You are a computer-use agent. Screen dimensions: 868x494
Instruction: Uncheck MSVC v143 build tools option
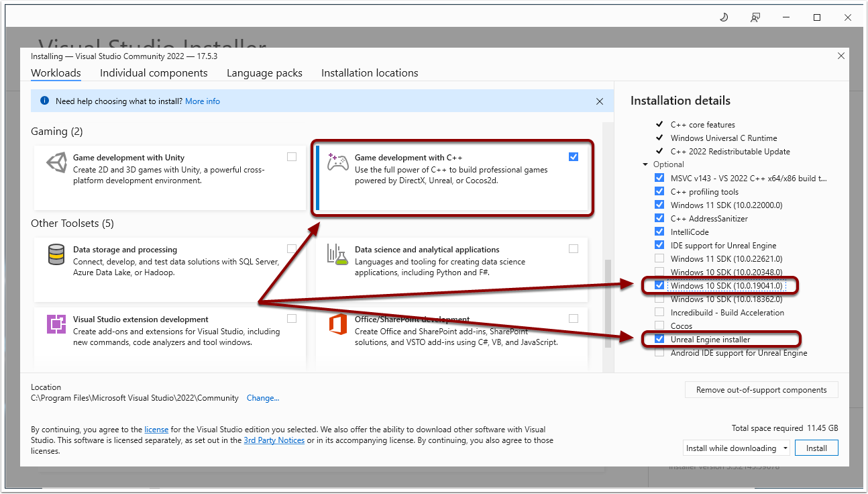(x=659, y=178)
